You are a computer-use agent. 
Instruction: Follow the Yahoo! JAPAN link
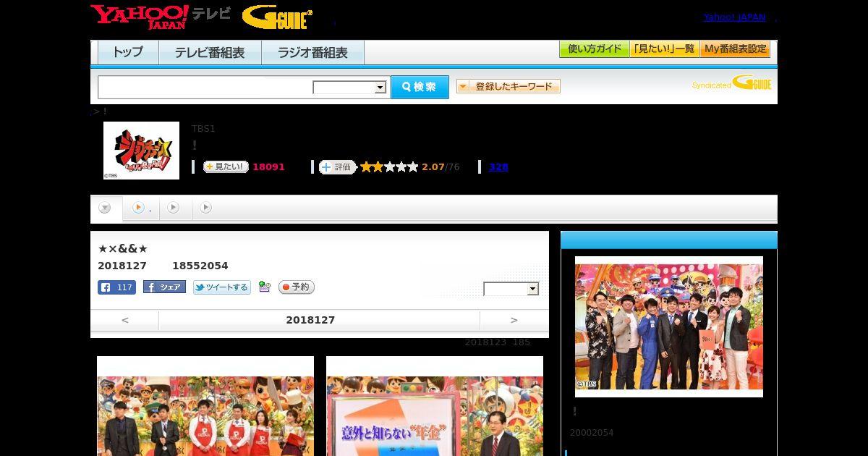click(x=734, y=17)
